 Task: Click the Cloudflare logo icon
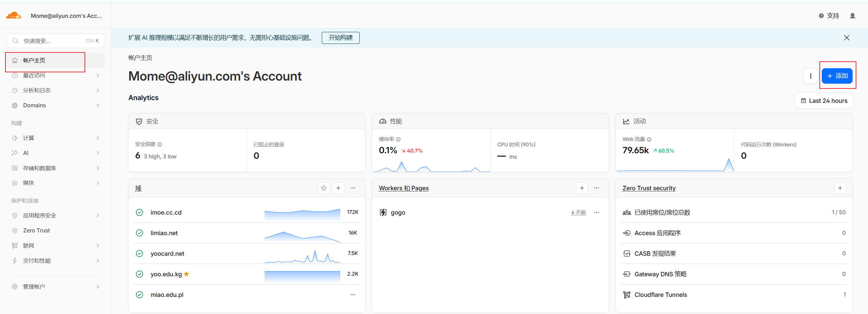[14, 15]
